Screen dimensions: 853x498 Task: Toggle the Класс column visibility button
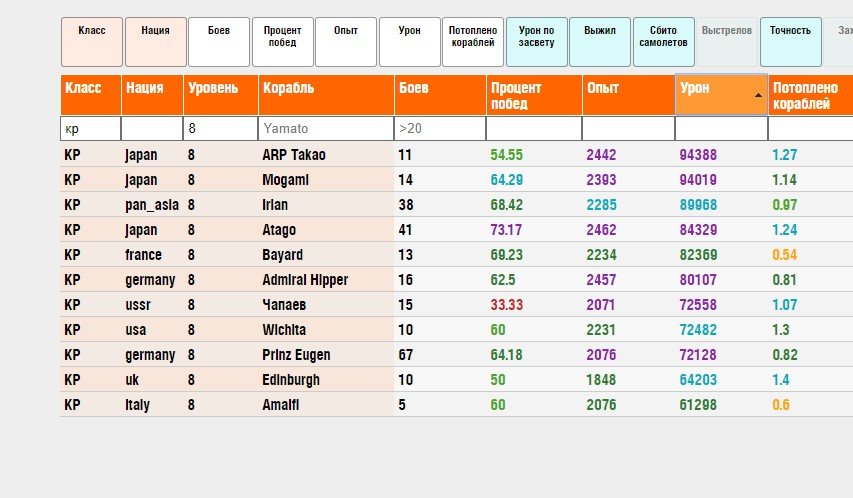(x=91, y=42)
